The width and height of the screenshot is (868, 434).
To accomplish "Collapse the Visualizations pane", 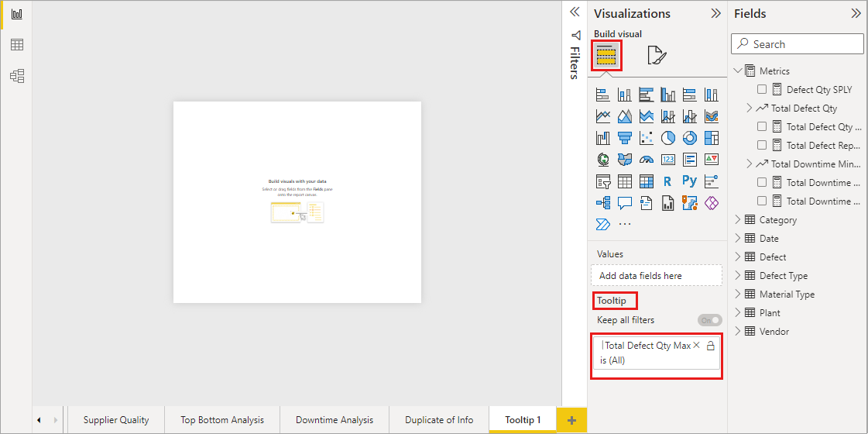I will tap(715, 14).
